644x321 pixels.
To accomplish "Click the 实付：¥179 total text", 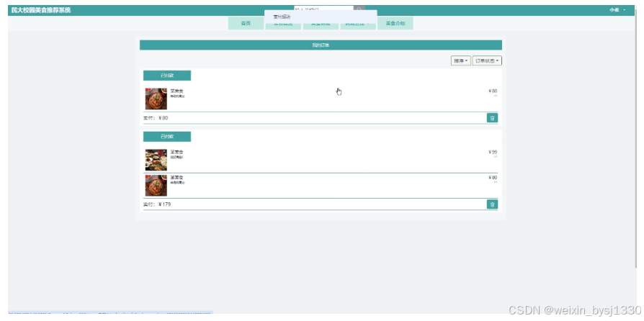I will point(157,204).
